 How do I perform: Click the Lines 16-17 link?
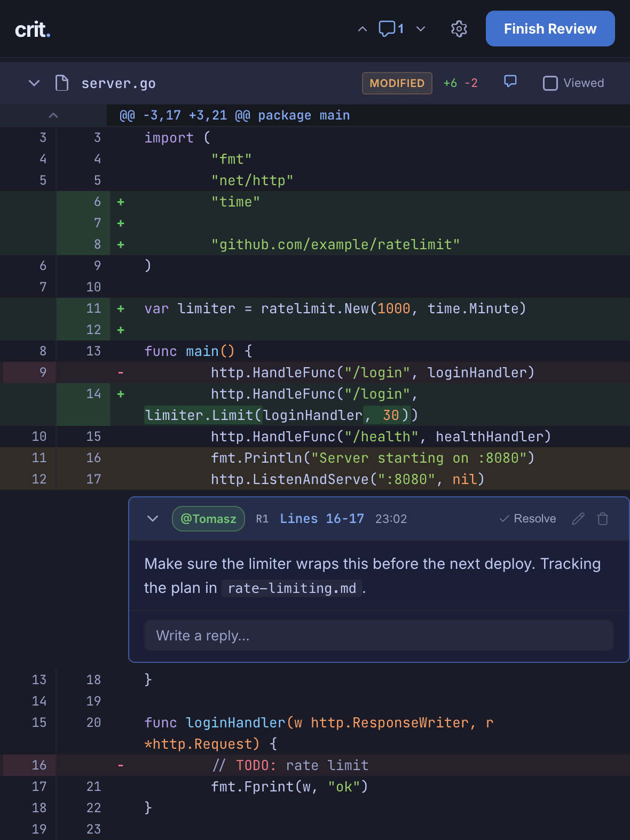click(322, 519)
